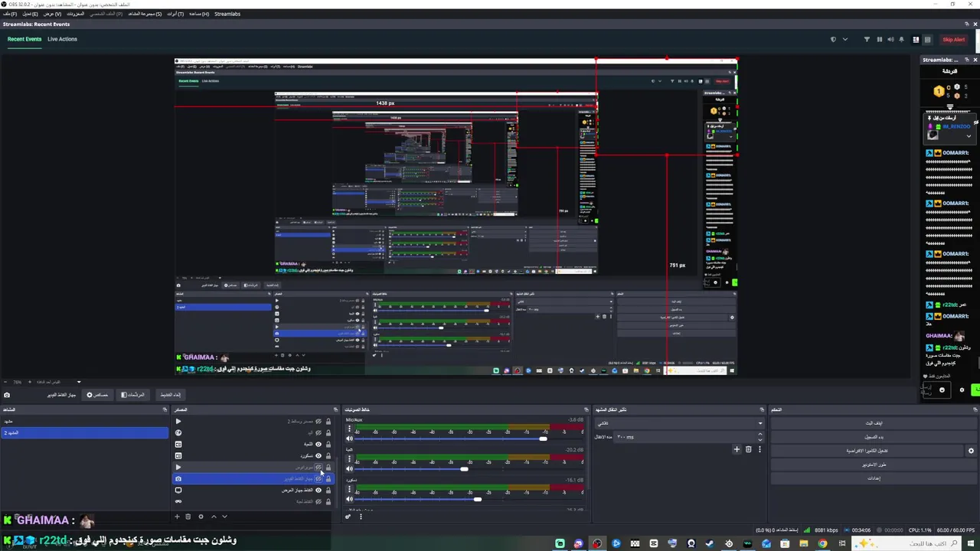Open transition properties three-dot menu
The height and width of the screenshot is (551, 980).
(759, 449)
